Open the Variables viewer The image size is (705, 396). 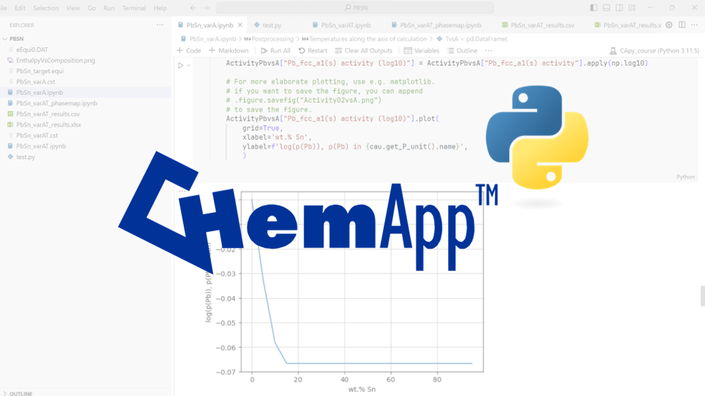[x=421, y=51]
